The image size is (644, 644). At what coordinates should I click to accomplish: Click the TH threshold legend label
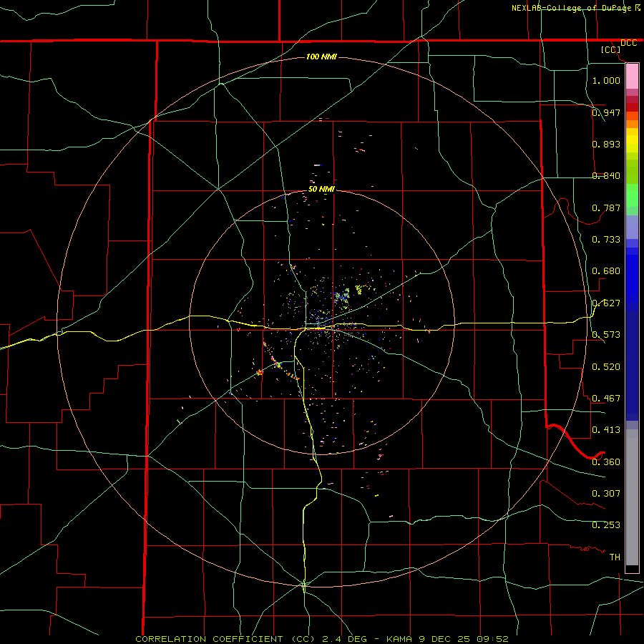615,557
